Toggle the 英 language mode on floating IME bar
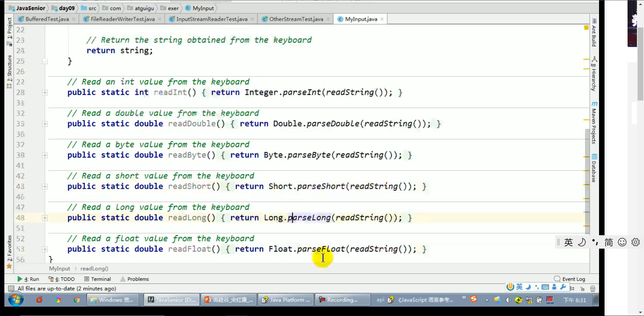Image resolution: width=644 pixels, height=316 pixels. (569, 242)
